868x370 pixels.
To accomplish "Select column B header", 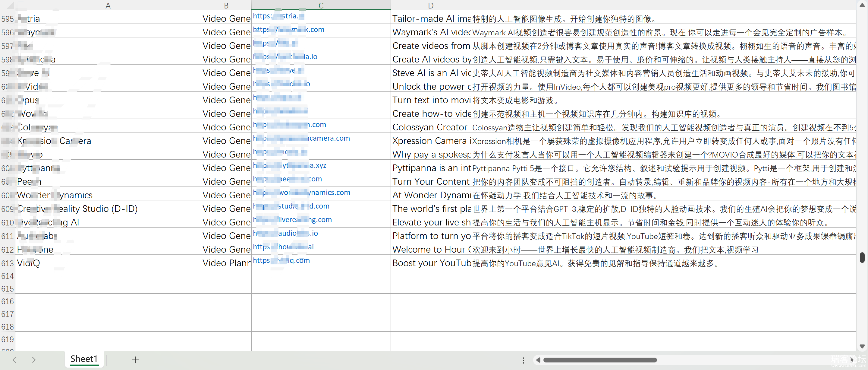I will tap(226, 5).
